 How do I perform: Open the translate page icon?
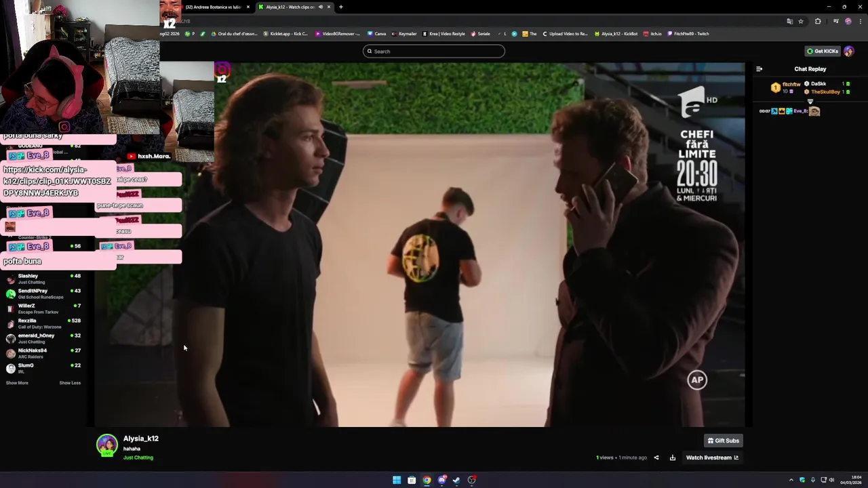point(790,22)
